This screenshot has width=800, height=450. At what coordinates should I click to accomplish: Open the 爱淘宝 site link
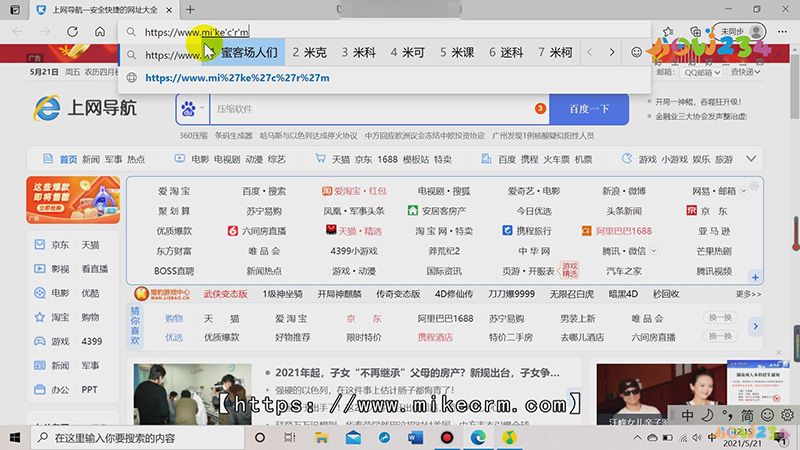click(x=174, y=191)
